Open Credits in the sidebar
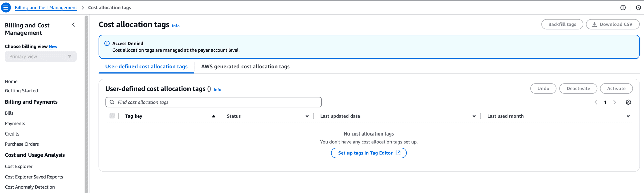The image size is (644, 193). click(x=12, y=133)
